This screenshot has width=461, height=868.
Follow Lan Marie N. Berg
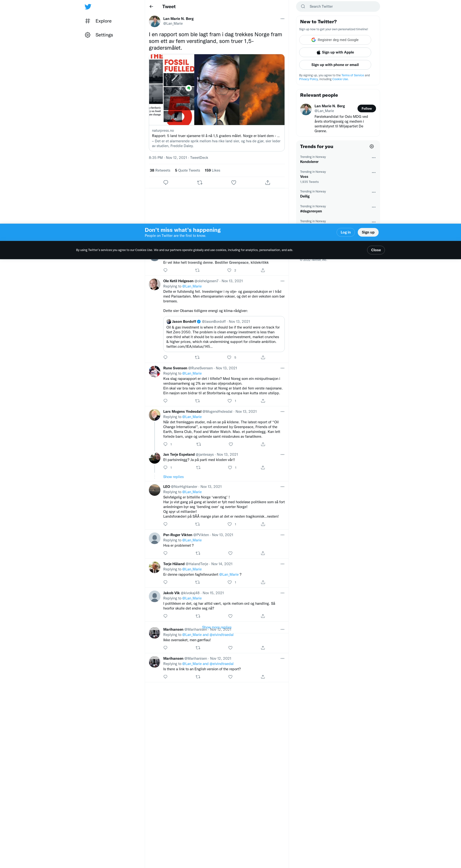click(367, 108)
